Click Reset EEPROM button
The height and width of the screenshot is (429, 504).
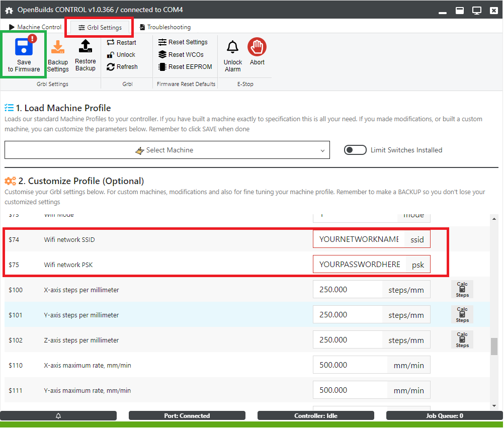coord(185,67)
